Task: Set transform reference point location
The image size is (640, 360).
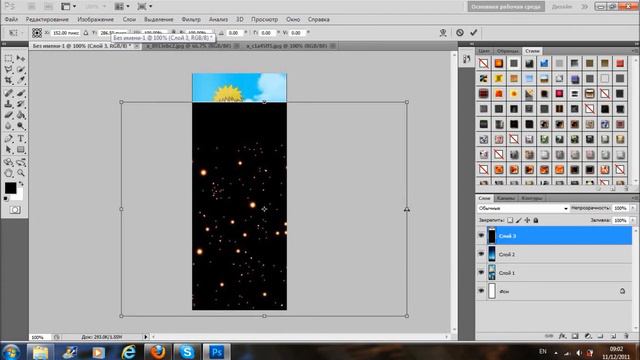Action: [x=37, y=33]
